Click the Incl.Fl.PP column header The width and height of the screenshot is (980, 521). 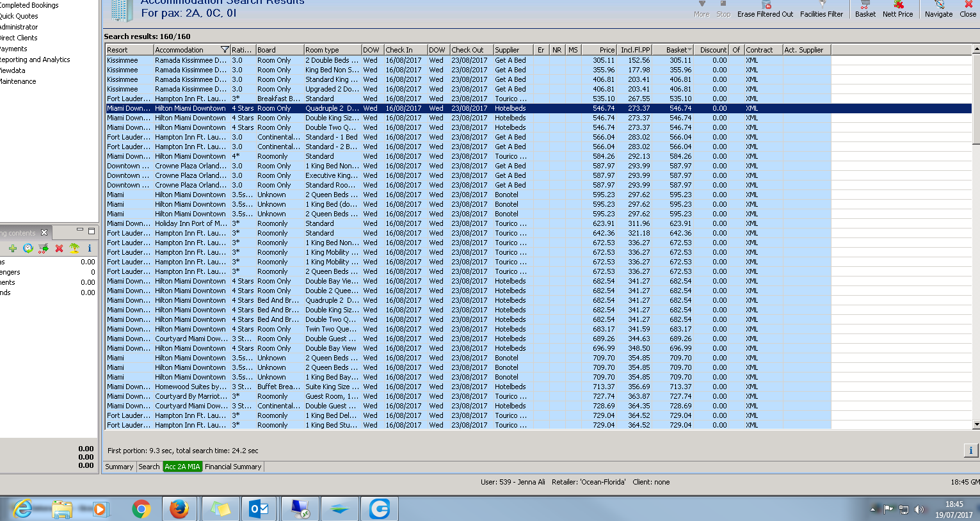click(634, 50)
